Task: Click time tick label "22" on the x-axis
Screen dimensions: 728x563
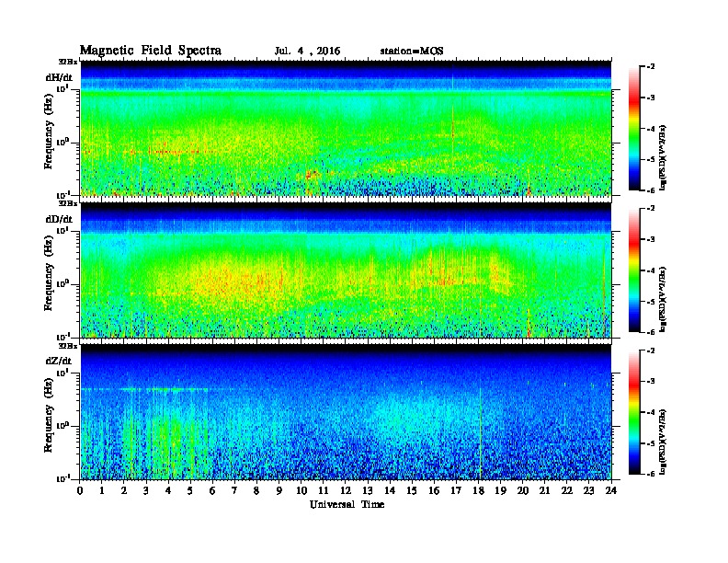Action: tap(566, 491)
